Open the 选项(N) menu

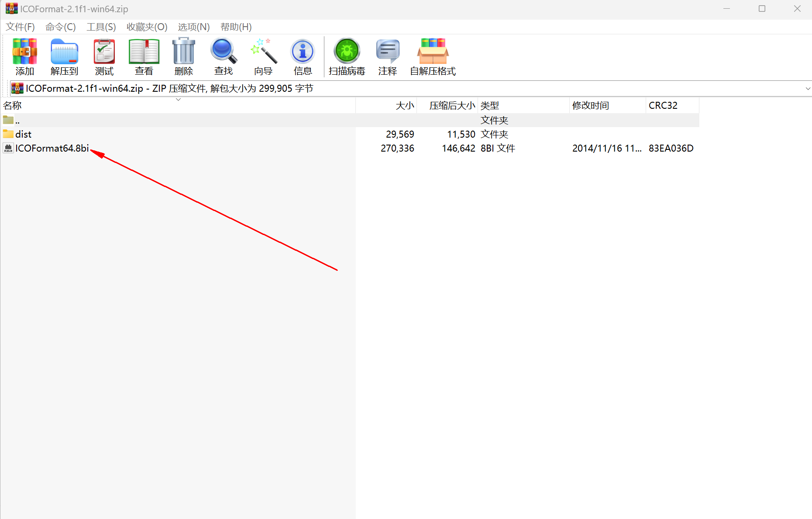(x=194, y=27)
